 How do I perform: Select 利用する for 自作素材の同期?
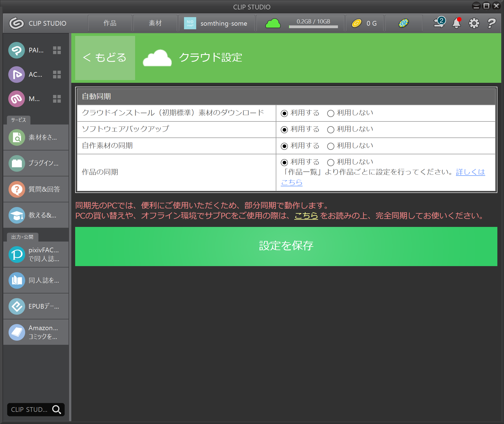point(284,146)
